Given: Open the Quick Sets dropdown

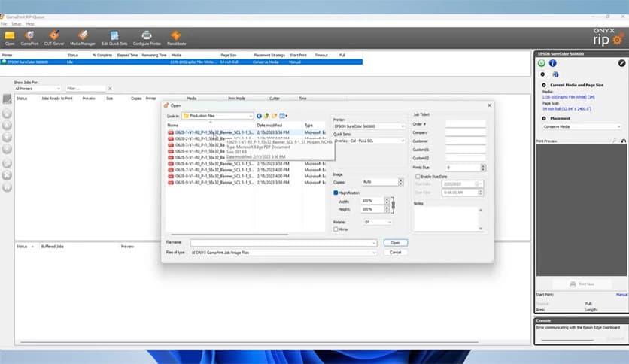Looking at the screenshot, I should tap(403, 141).
